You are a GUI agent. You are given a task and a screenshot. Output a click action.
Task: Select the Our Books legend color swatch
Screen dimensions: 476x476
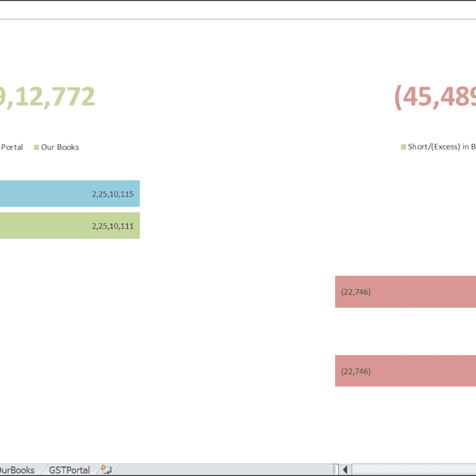point(36,147)
